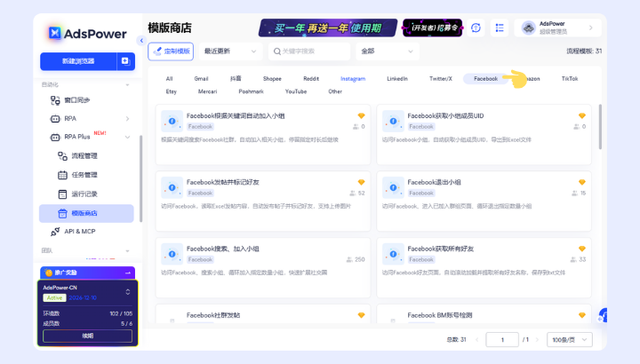Screen dimensions: 640x364
Task: Select the Other category tab
Action: (335, 91)
